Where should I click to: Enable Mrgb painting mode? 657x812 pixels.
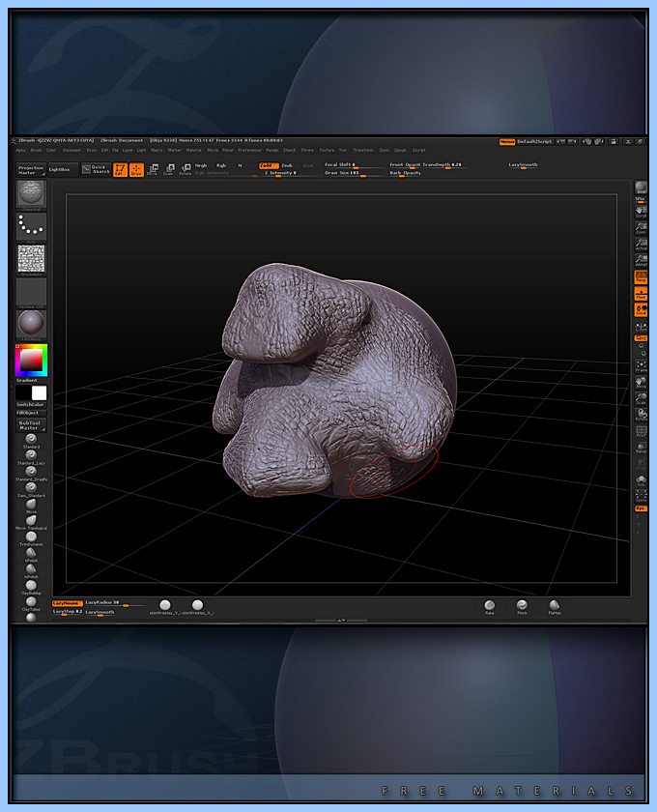(x=201, y=165)
